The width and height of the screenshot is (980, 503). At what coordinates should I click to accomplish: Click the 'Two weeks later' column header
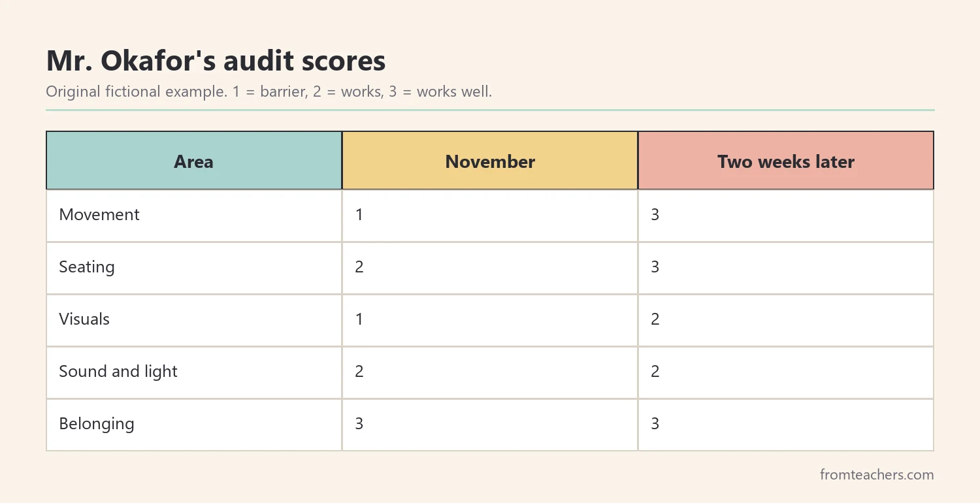pos(786,161)
